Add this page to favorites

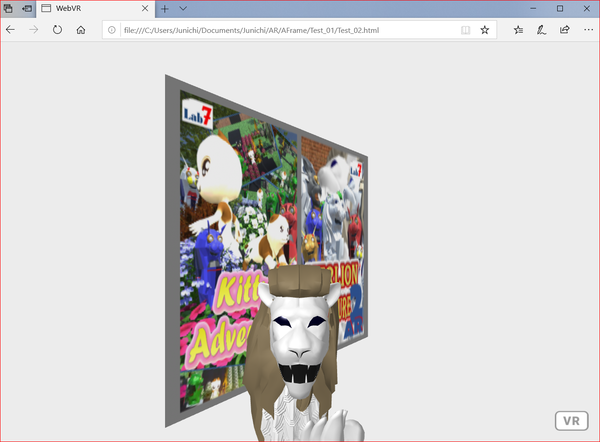[485, 30]
